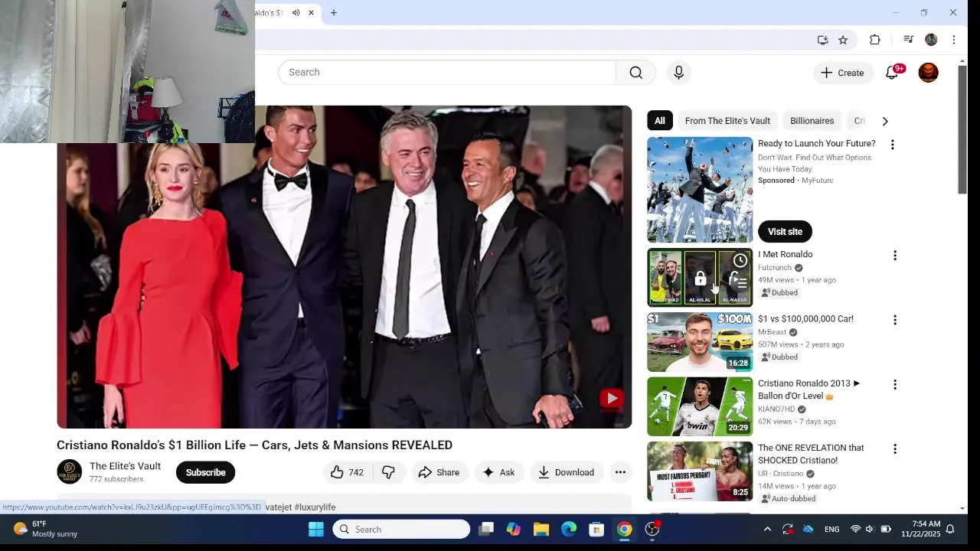Click the Create button
Image resolution: width=980 pixels, height=551 pixels.
pos(842,73)
